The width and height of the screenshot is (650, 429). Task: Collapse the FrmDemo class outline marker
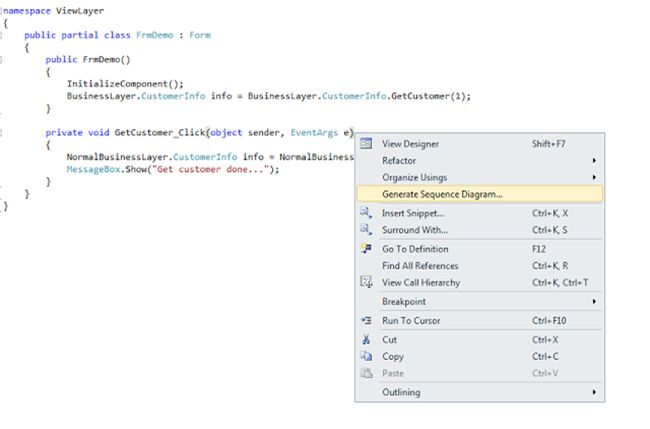tap(3, 34)
